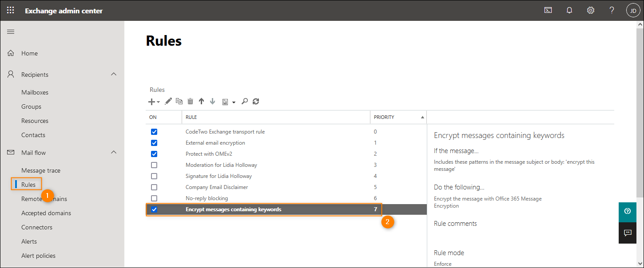The height and width of the screenshot is (268, 644).
Task: Click the copy rule icon
Action: [179, 101]
